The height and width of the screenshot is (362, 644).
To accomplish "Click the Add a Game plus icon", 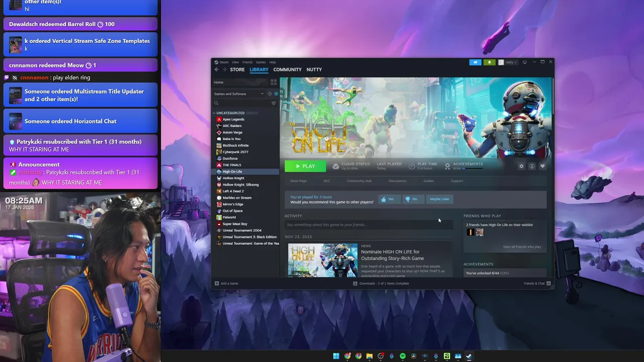I will 217,284.
